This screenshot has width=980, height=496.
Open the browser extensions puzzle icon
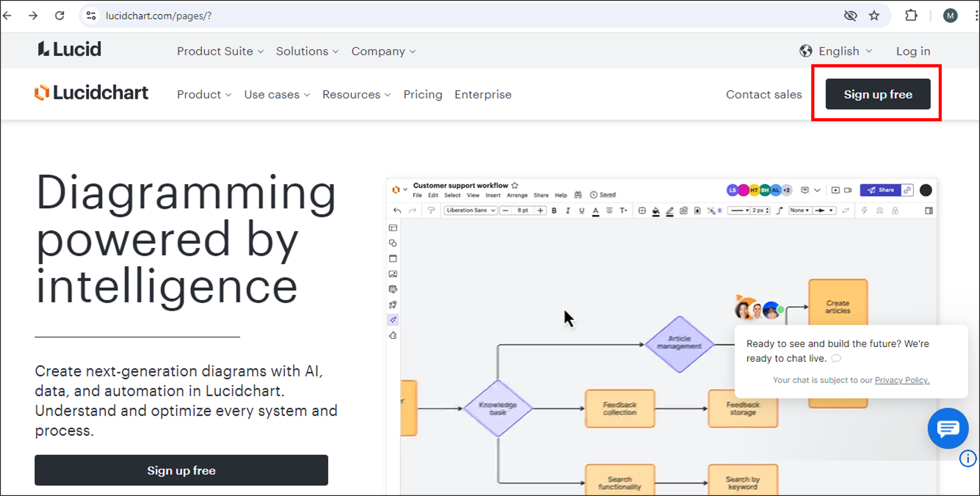coord(911,16)
